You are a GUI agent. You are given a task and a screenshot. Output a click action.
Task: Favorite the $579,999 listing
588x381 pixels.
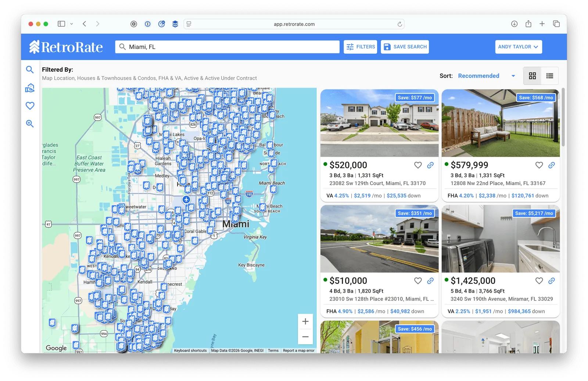[x=539, y=165]
